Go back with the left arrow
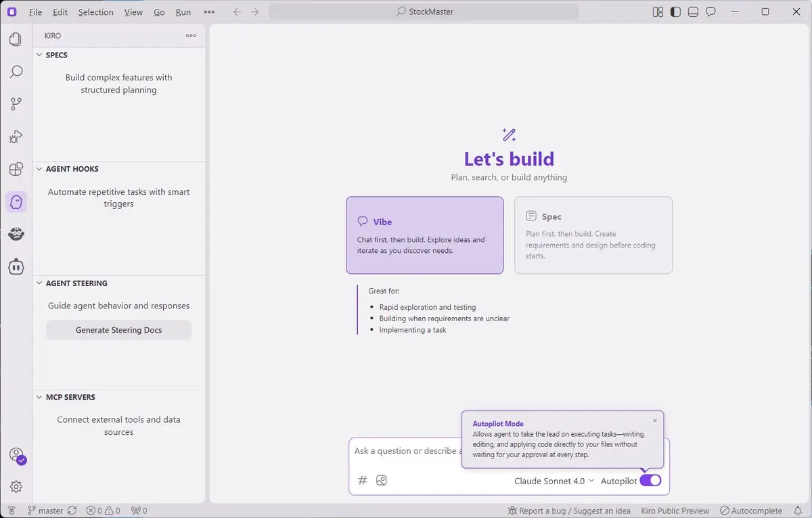The height and width of the screenshot is (518, 812). [x=237, y=11]
